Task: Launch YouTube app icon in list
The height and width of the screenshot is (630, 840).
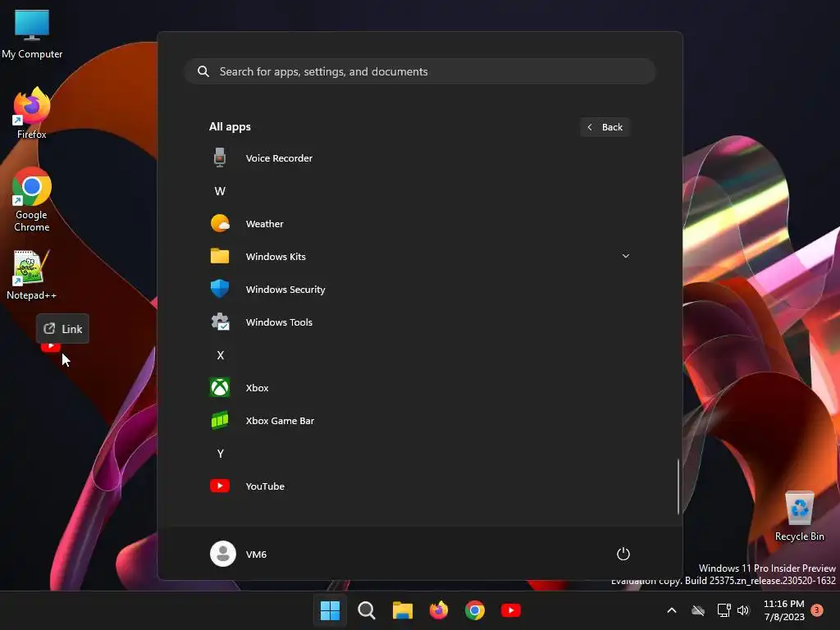Action: click(220, 486)
